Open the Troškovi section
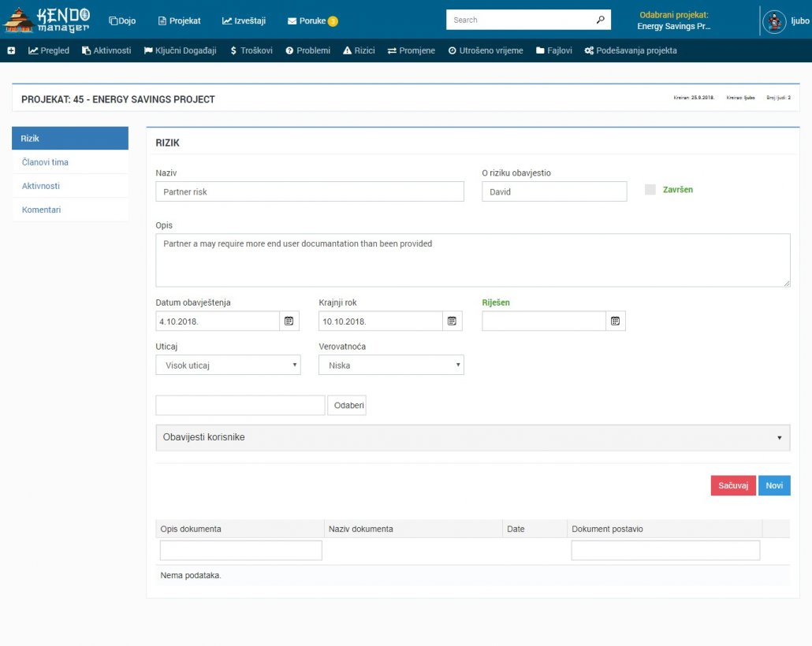This screenshot has width=812, height=646. (x=251, y=50)
